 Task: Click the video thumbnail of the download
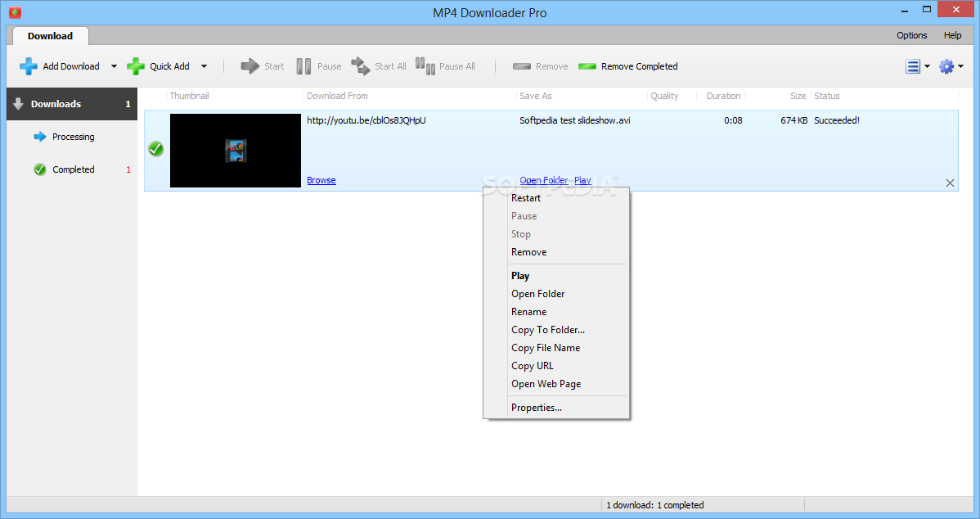(236, 151)
